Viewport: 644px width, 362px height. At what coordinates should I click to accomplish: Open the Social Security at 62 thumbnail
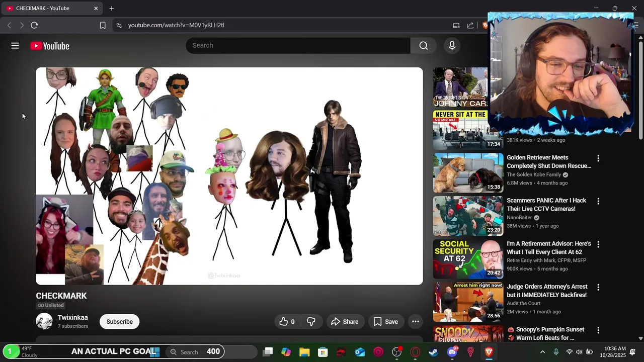pos(468,259)
